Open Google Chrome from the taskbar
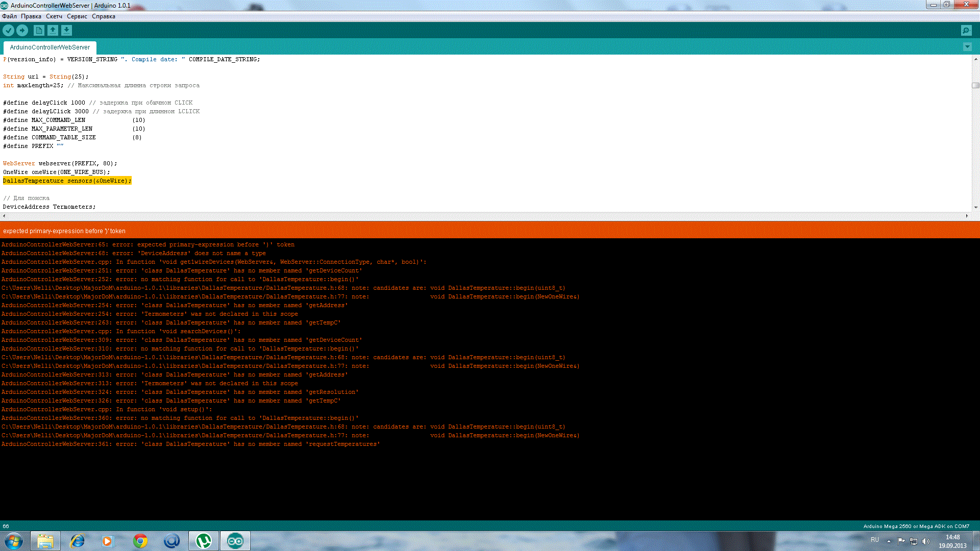This screenshot has height=551, width=980. click(x=140, y=541)
